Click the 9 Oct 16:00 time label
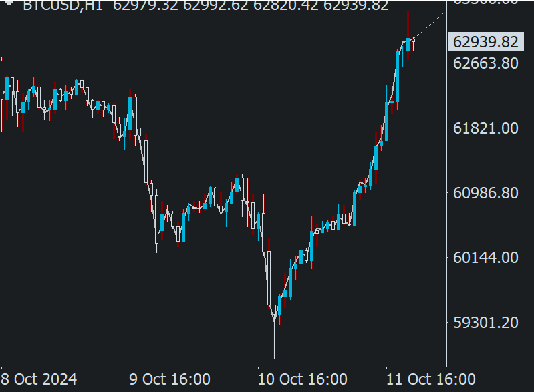Screen dimensions: 534x392 click(x=170, y=379)
